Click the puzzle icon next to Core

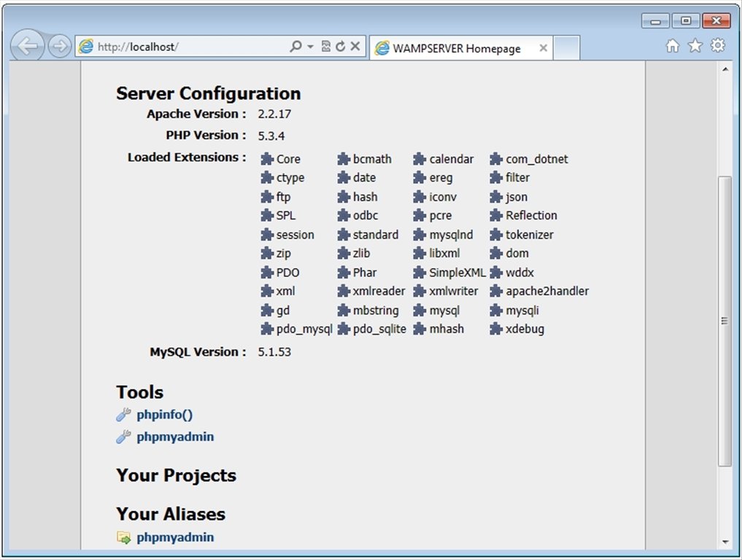tap(267, 159)
